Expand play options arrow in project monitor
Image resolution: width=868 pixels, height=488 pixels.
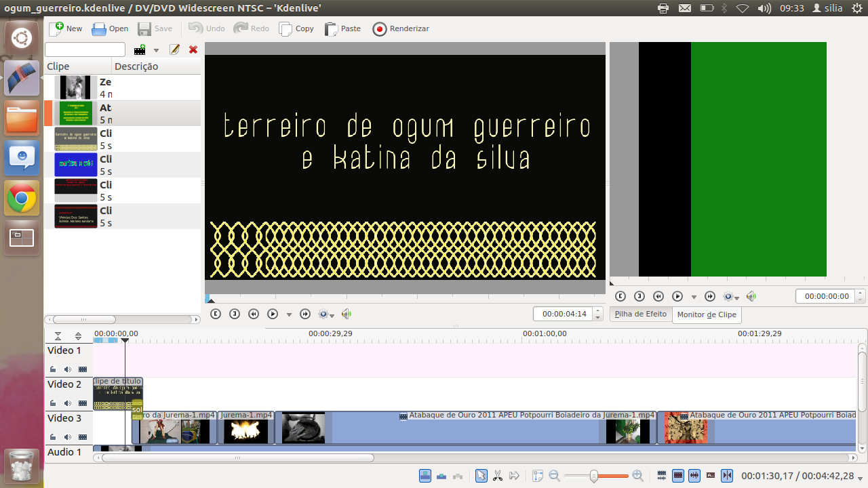click(289, 314)
